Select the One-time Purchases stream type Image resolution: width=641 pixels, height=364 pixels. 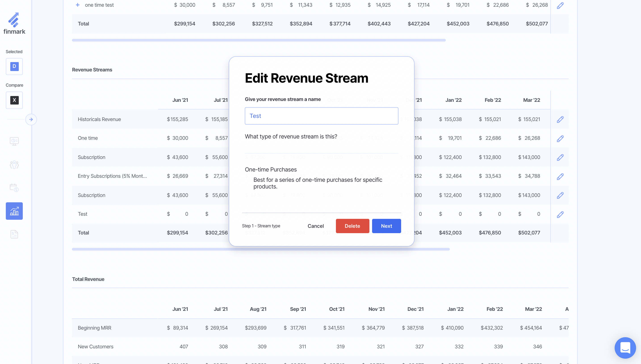pos(271,169)
